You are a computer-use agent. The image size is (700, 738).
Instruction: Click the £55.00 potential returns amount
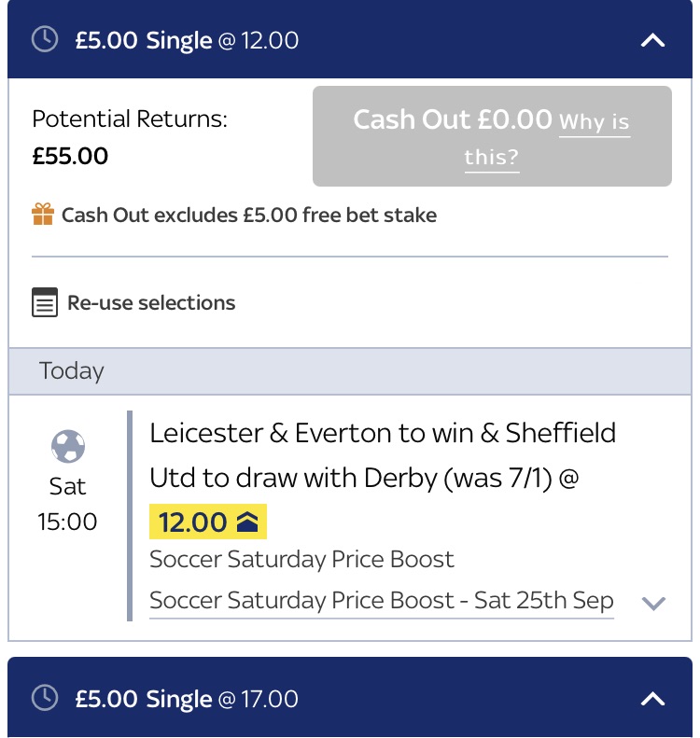70,156
